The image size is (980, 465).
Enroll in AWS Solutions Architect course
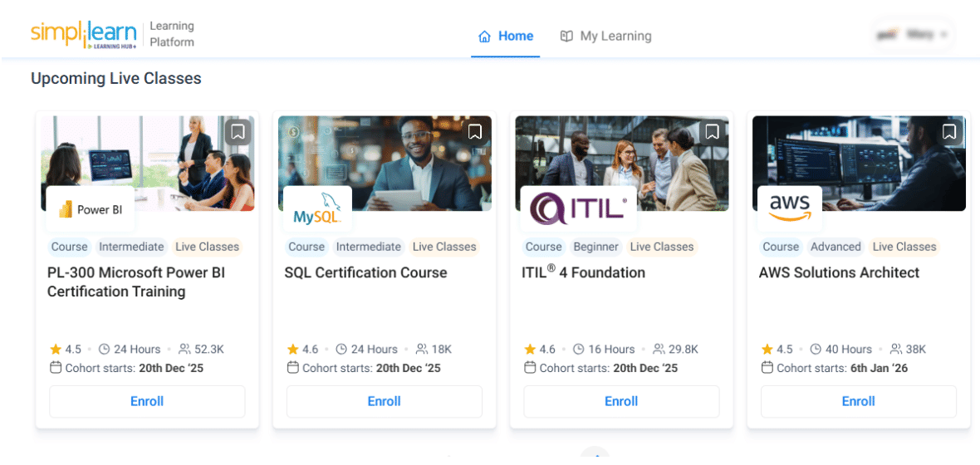859,402
